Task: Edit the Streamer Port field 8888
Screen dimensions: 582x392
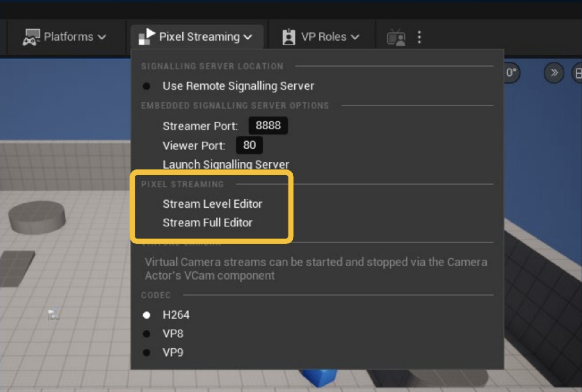Action: pyautogui.click(x=268, y=126)
